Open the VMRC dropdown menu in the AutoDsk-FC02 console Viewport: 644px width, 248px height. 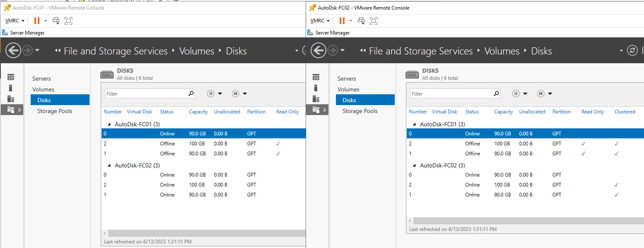tap(320, 21)
